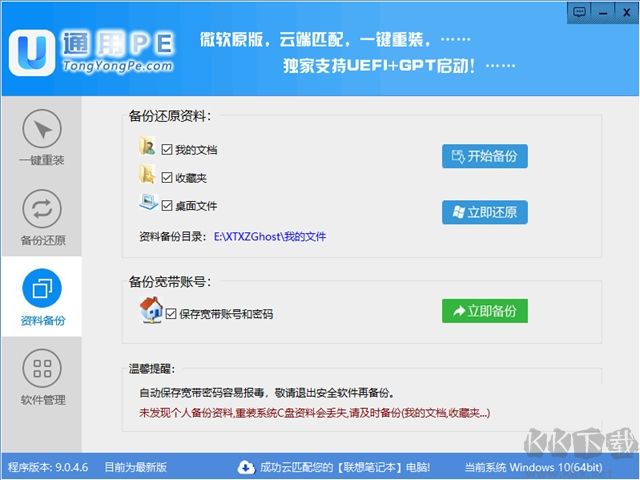Click the 目前为最新版 status text
640x480 pixels.
pyautogui.click(x=136, y=467)
